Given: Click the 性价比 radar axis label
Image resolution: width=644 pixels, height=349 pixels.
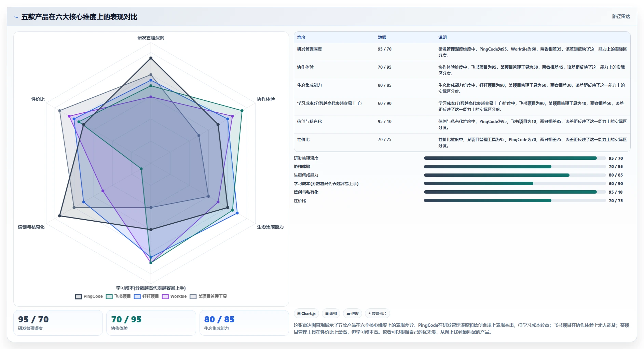Looking at the screenshot, I should click(38, 99).
